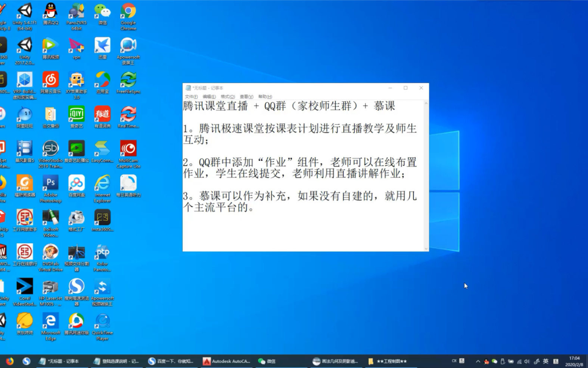Open the DVDFab Virtual Drive icon
Screen dimensions: 588x368
pyautogui.click(x=50, y=258)
